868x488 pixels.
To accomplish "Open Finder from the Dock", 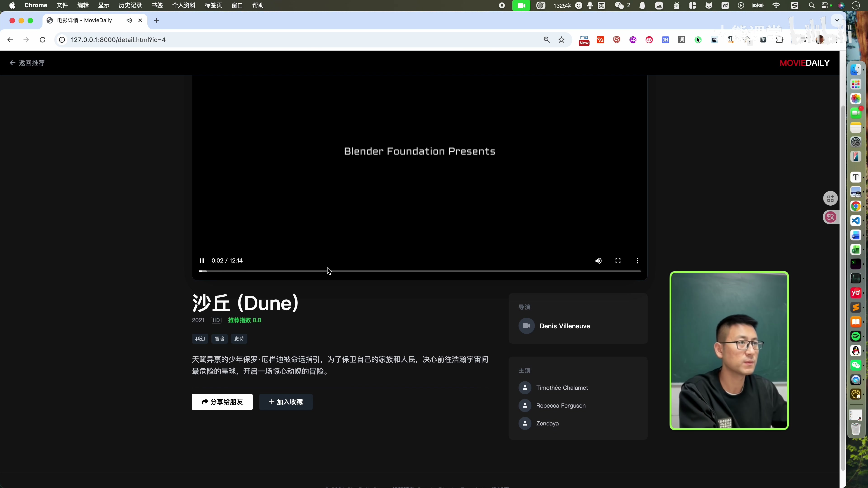I will tap(856, 70).
